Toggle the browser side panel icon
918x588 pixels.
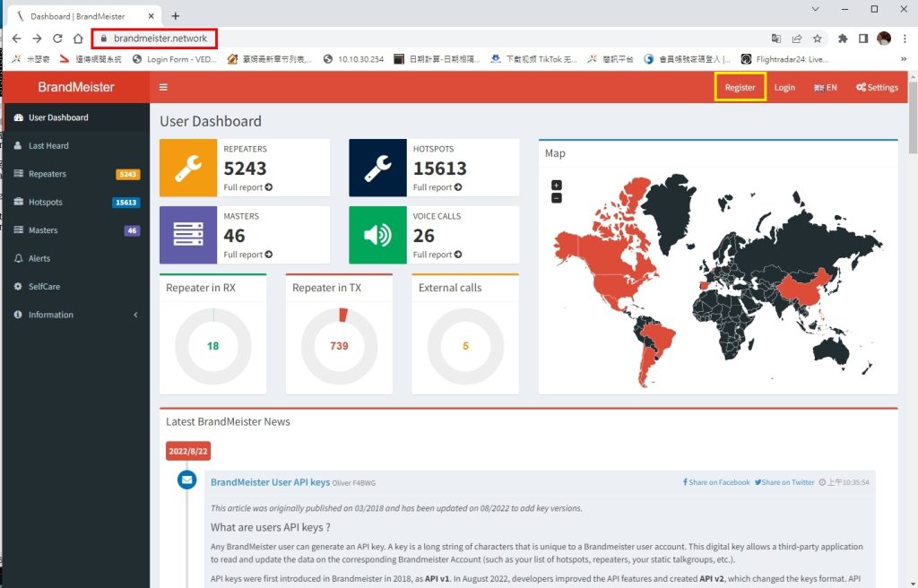pos(863,38)
